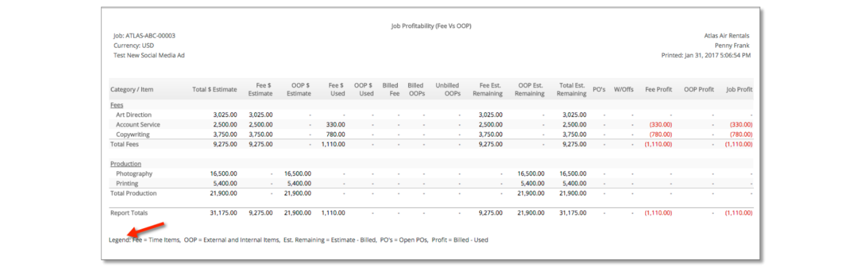Click Account Service Fee Profit value (330.00)
Viewport: 868px width, 273px height.
(660, 125)
